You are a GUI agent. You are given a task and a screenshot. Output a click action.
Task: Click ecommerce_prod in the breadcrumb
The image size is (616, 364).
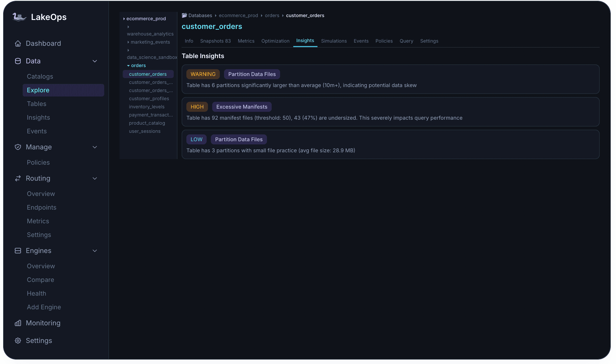pyautogui.click(x=239, y=16)
